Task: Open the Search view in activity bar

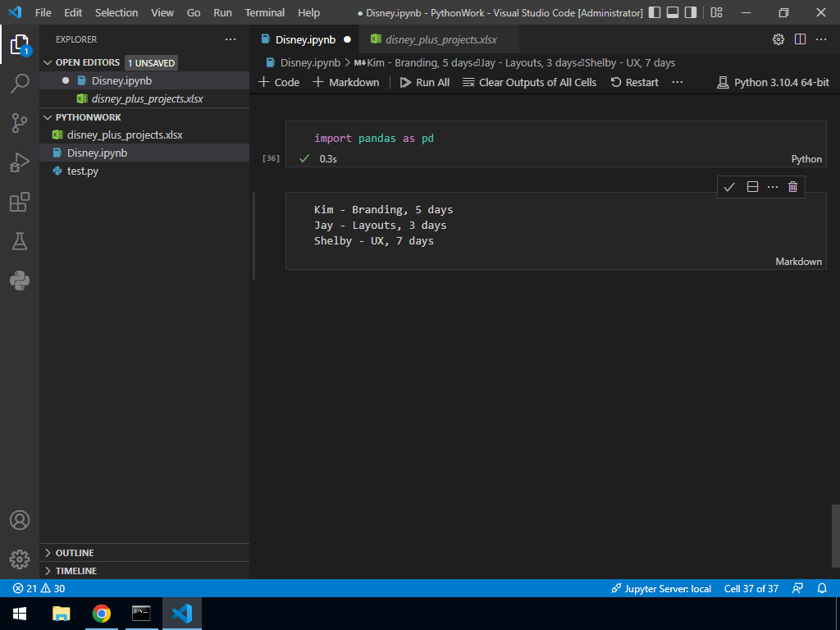Action: [20, 83]
